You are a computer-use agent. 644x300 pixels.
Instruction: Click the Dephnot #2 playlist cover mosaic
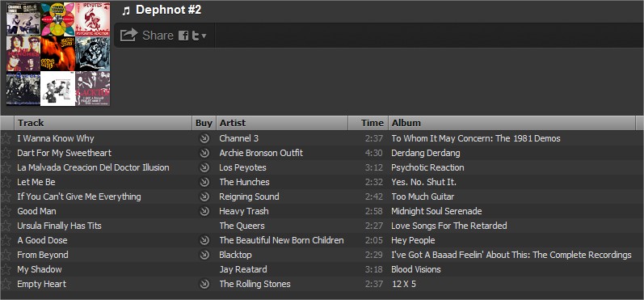[58, 54]
